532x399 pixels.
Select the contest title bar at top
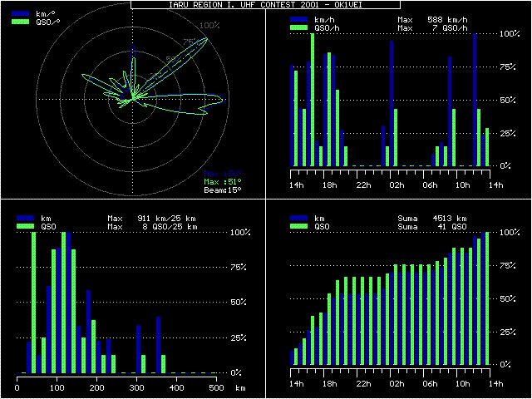click(265, 4)
